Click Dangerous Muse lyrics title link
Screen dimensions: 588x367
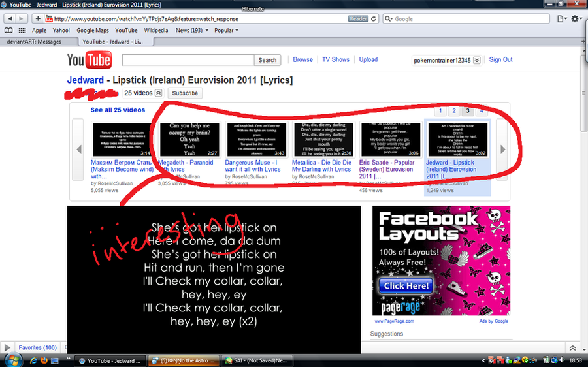click(x=253, y=166)
